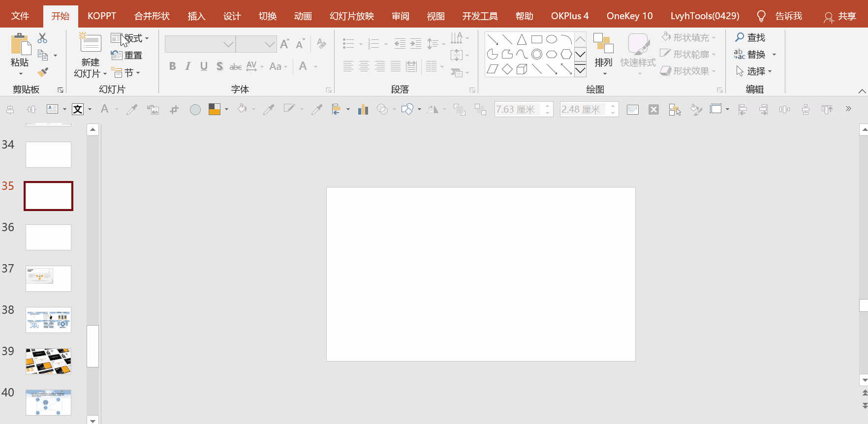Toggle underline formatting

[x=204, y=66]
